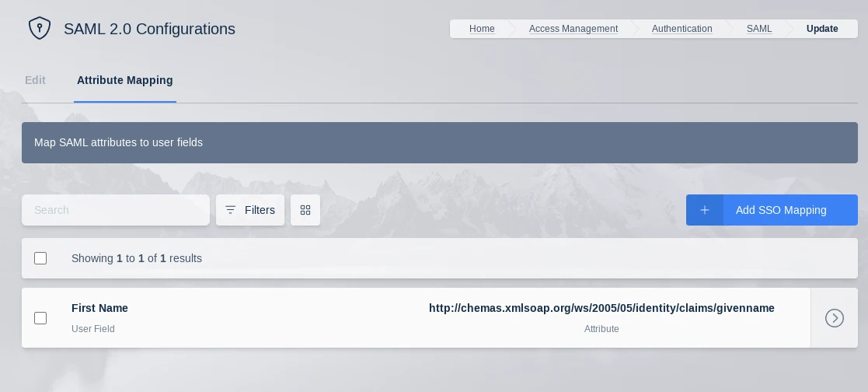Image resolution: width=868 pixels, height=392 pixels.
Task: Navigate to the Authentication breadcrumb
Action: point(682,29)
